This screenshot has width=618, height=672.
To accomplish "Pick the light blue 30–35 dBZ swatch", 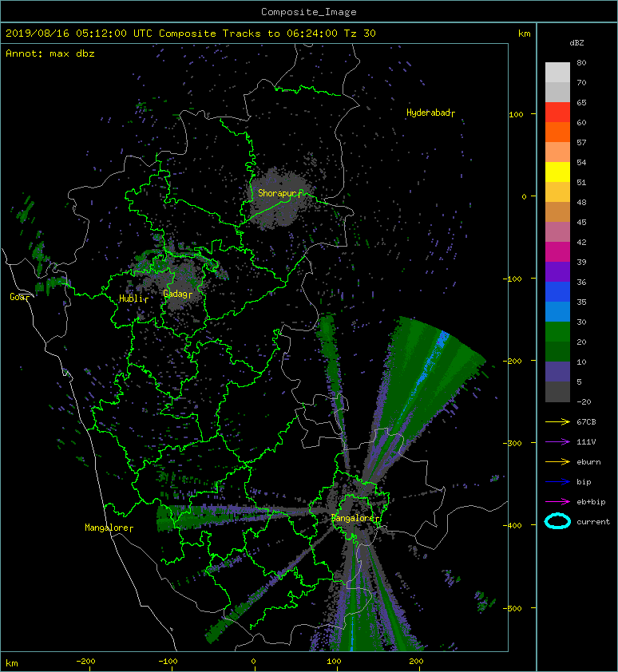I will coord(557,311).
